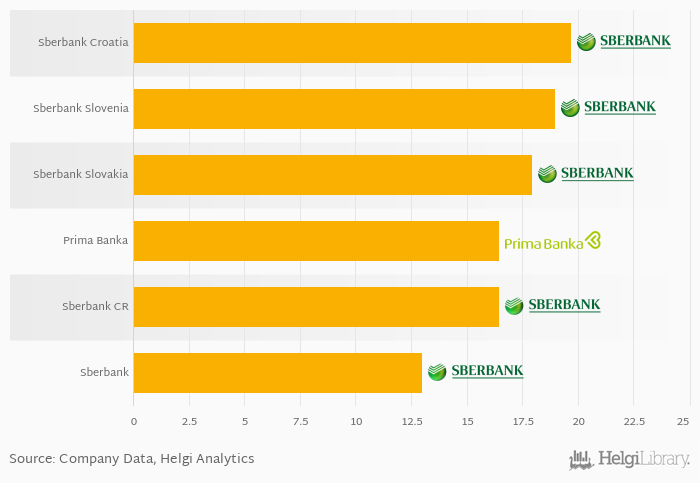Viewport: 700px width, 483px height.
Task: Click the Sberbank CR axis label
Action: click(95, 307)
